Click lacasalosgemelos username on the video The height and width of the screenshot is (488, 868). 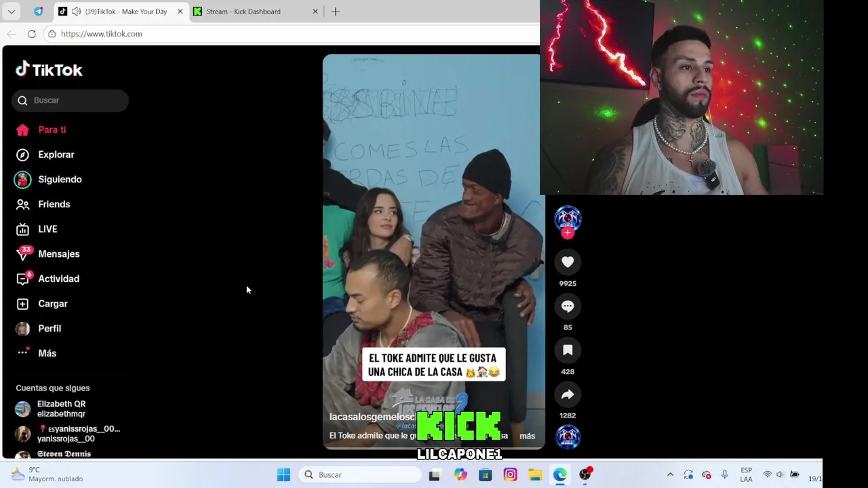pos(372,417)
